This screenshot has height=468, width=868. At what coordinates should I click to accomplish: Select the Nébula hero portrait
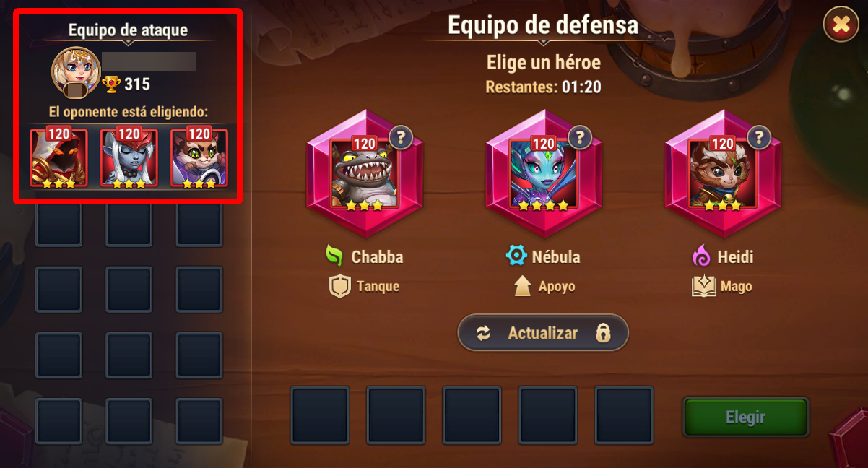(543, 174)
